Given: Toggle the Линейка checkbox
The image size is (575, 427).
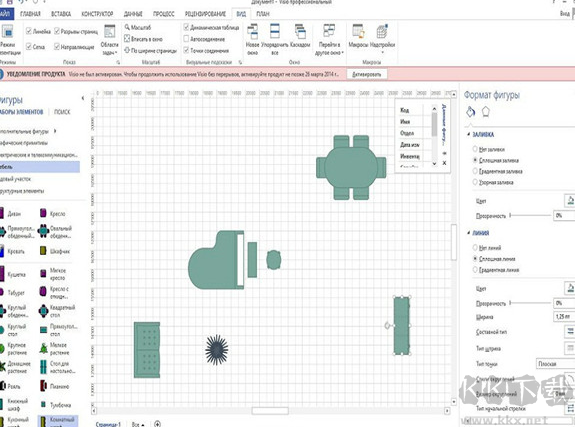Looking at the screenshot, I should [x=29, y=31].
